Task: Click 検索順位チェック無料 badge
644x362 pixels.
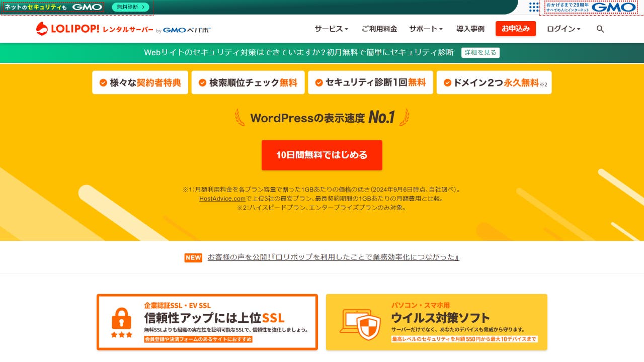Action: coord(248,82)
